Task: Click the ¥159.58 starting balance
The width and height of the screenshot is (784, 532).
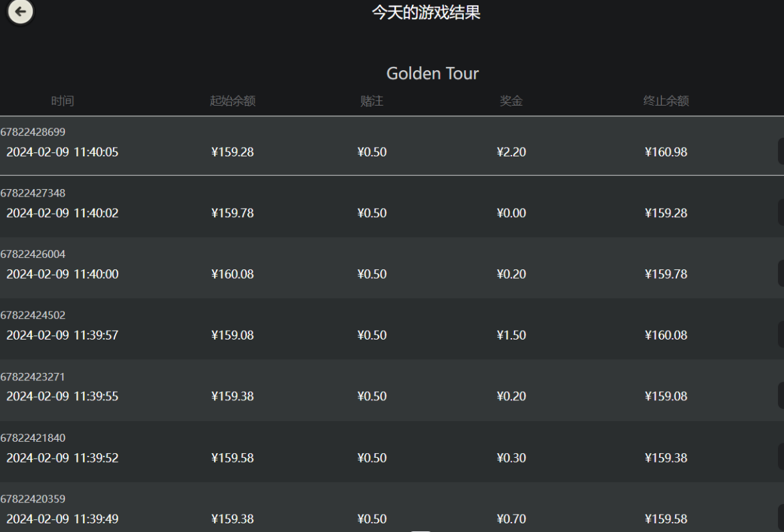Action: (233, 458)
